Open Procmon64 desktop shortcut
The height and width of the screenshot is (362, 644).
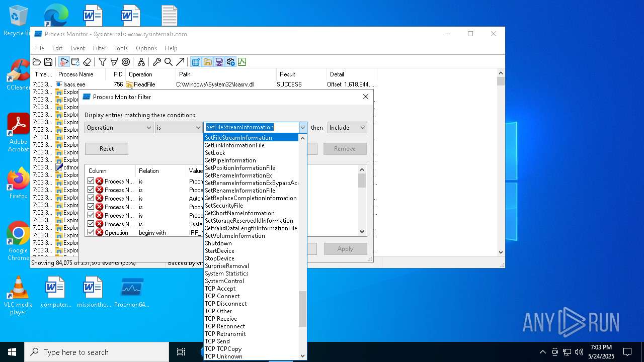click(132, 292)
